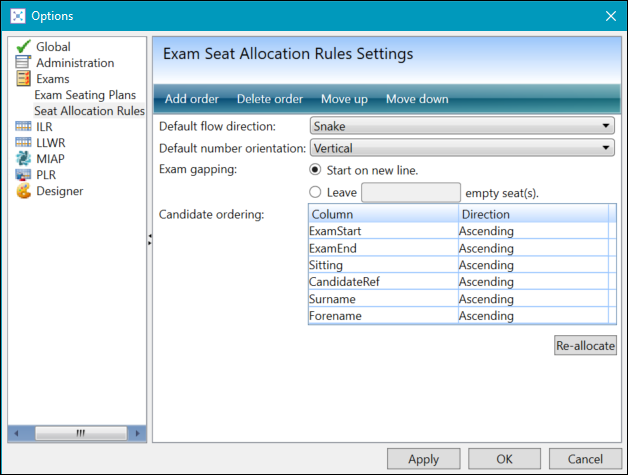Open MIAP options section
This screenshot has height=475, width=628.
tap(50, 159)
